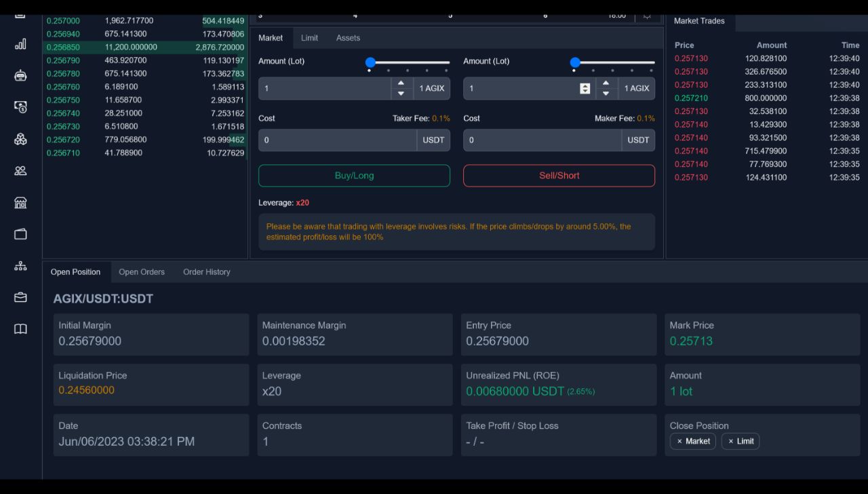
Task: Close the AGIX position at Market
Action: point(692,441)
